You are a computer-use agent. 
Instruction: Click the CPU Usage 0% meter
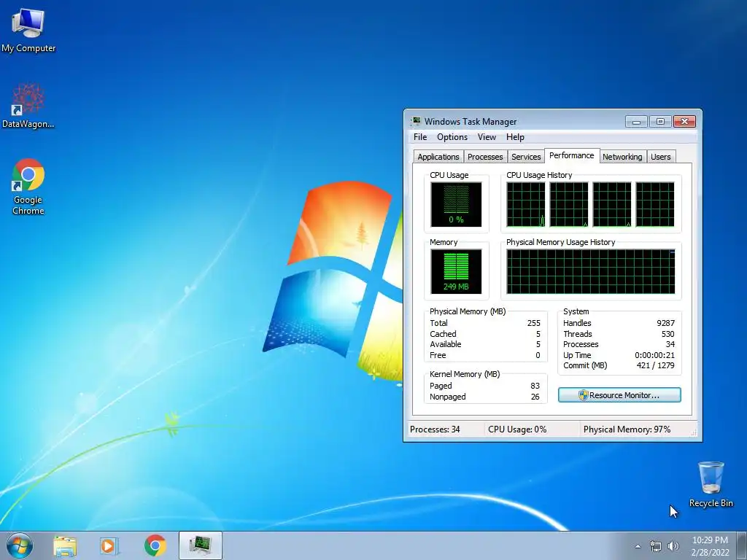tap(456, 204)
